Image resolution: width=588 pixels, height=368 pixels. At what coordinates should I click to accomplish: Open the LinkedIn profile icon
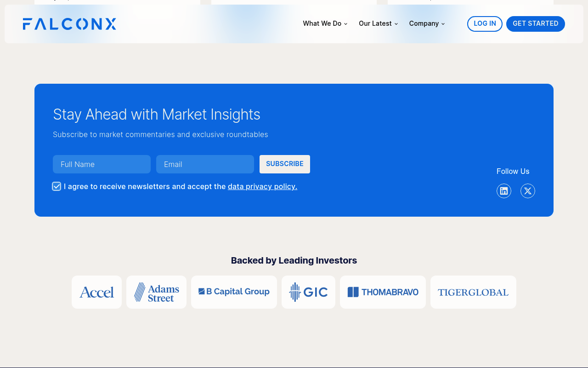pos(504,191)
